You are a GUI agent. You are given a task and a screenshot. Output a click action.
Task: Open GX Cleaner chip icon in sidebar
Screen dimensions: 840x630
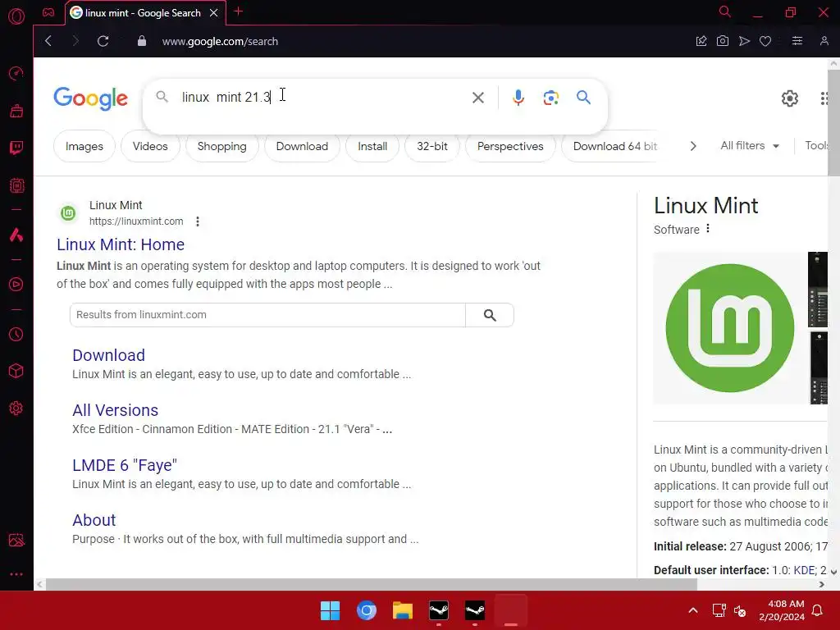point(16,185)
